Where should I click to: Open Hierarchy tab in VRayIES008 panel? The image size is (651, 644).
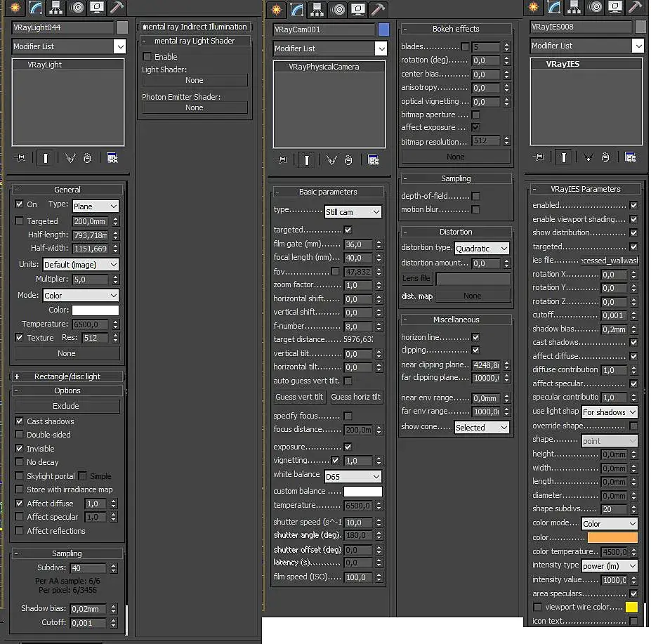(x=574, y=7)
